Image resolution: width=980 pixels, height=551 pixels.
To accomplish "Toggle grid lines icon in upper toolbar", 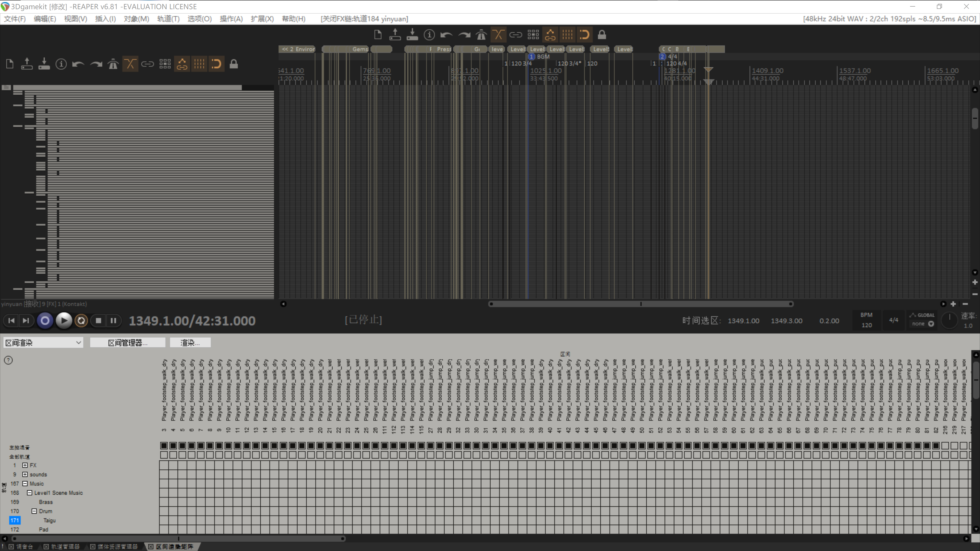I will pos(567,35).
